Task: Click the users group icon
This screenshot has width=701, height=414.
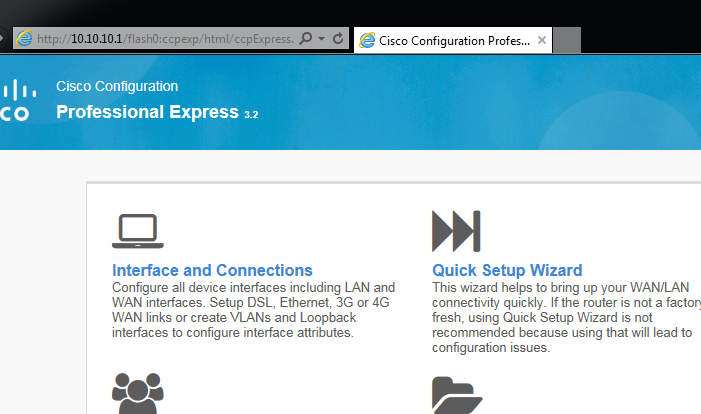Action: pos(137,394)
